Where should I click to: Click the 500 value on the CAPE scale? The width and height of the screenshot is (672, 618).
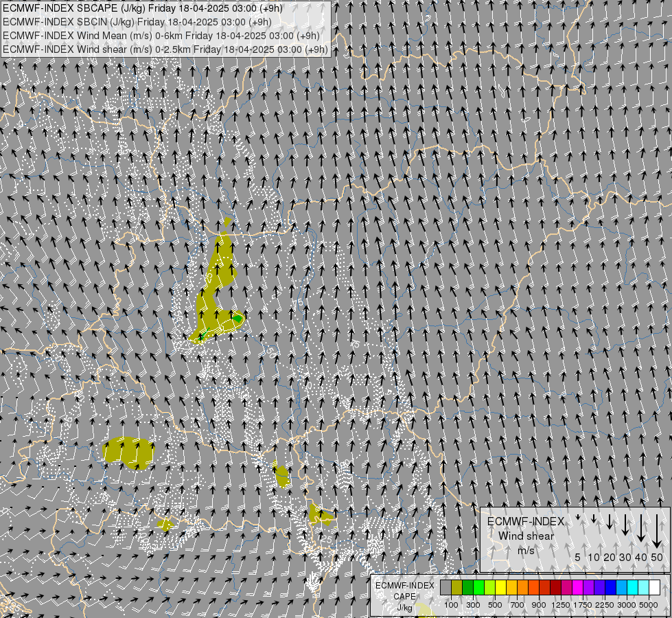click(495, 605)
